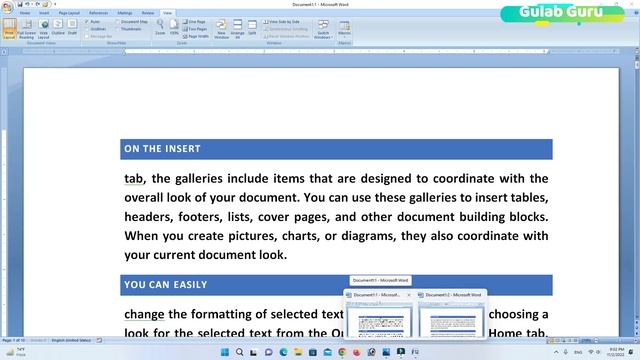Click the Office button
This screenshot has height=360, width=640.
coord(7,7)
